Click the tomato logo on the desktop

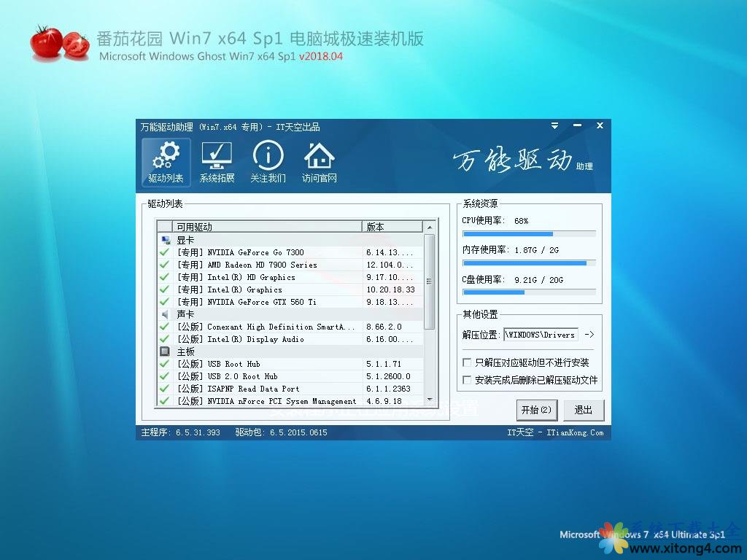click(60, 43)
